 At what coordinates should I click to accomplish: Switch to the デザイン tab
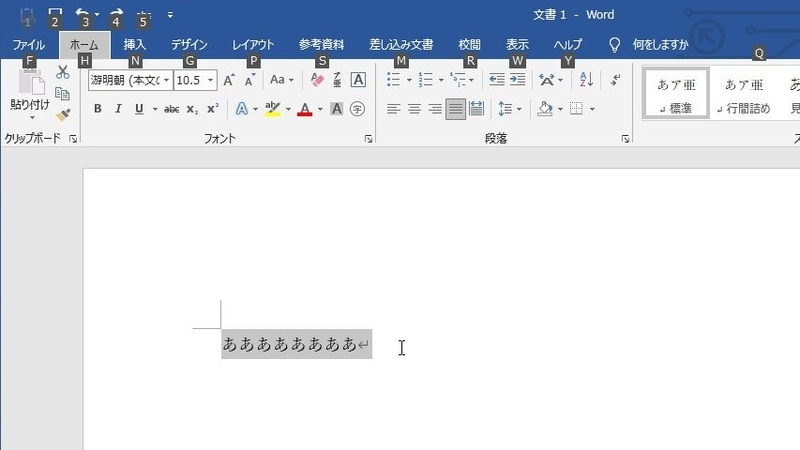click(189, 45)
